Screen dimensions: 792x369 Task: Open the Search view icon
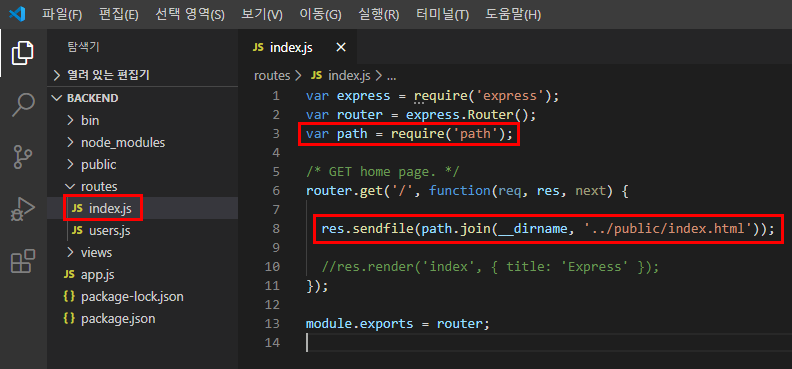pos(23,104)
